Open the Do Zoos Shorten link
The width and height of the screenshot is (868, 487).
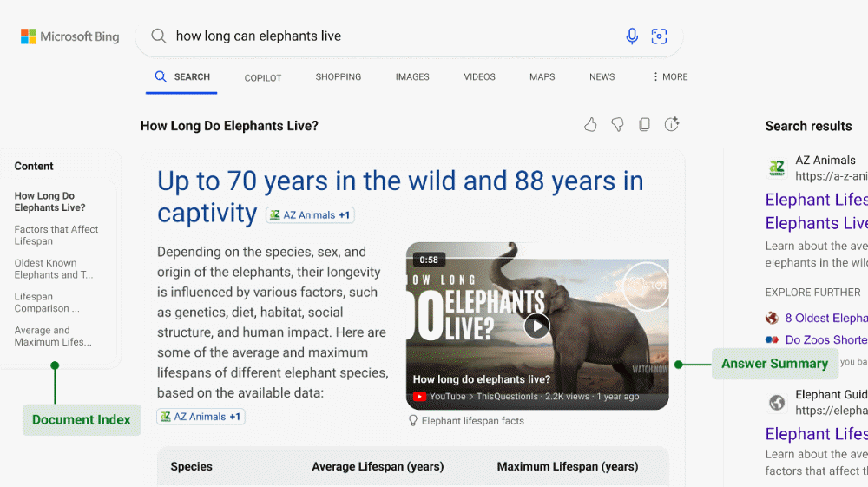tap(825, 340)
